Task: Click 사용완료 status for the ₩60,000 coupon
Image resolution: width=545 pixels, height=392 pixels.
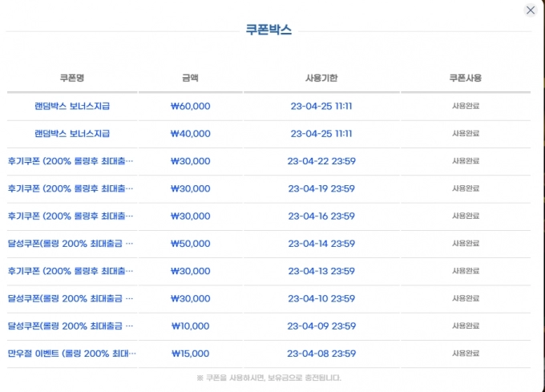Action: point(466,106)
